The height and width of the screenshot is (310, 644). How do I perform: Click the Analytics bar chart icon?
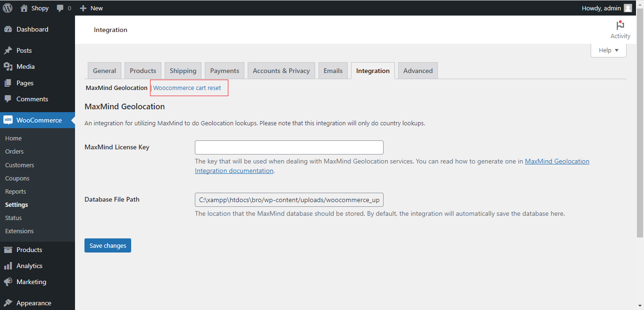(8, 266)
